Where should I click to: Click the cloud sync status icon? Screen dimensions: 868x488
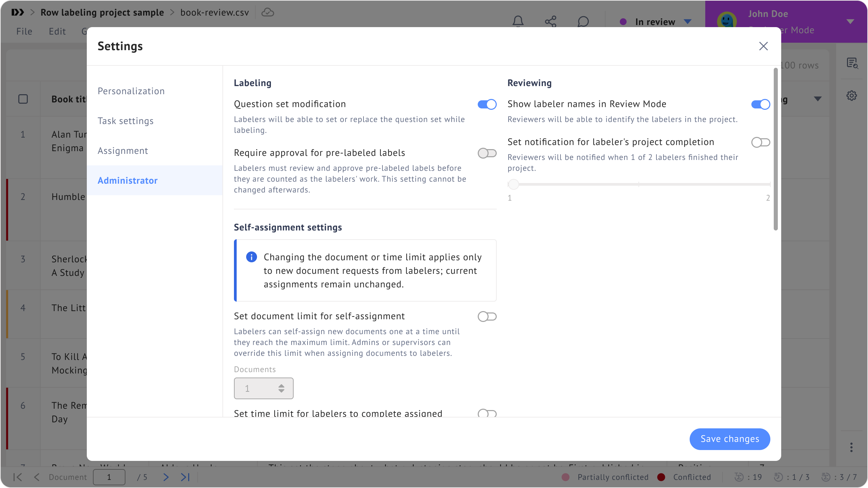point(268,13)
